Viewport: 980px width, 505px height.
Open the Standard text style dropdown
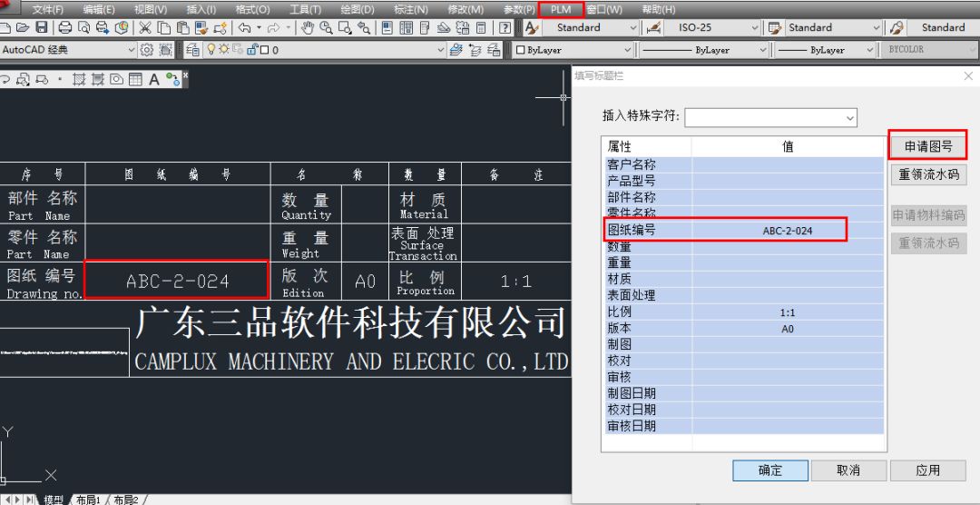click(x=590, y=27)
